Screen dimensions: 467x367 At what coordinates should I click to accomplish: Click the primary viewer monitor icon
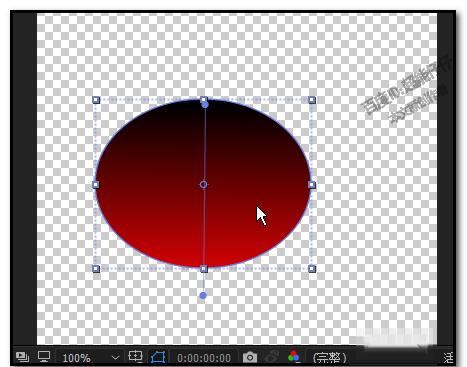(x=44, y=356)
